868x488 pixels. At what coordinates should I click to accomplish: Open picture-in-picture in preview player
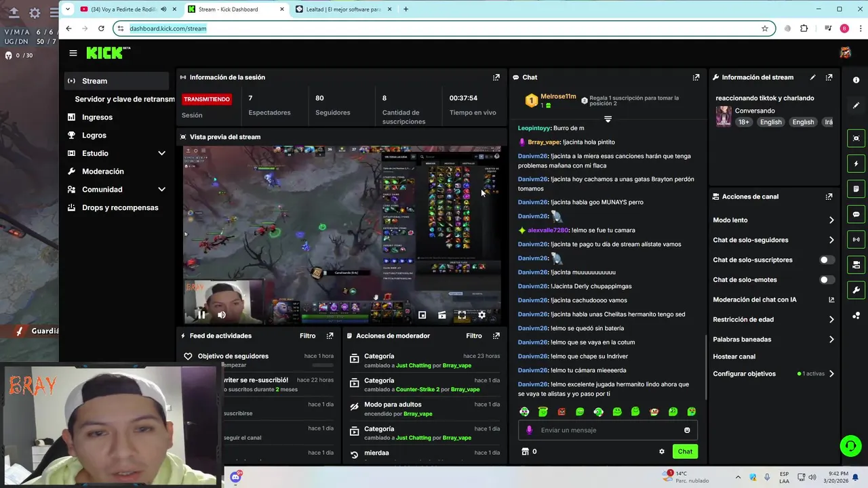click(x=422, y=314)
